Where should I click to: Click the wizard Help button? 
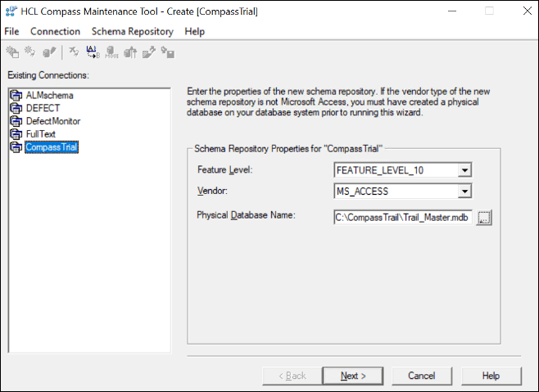tap(491, 376)
